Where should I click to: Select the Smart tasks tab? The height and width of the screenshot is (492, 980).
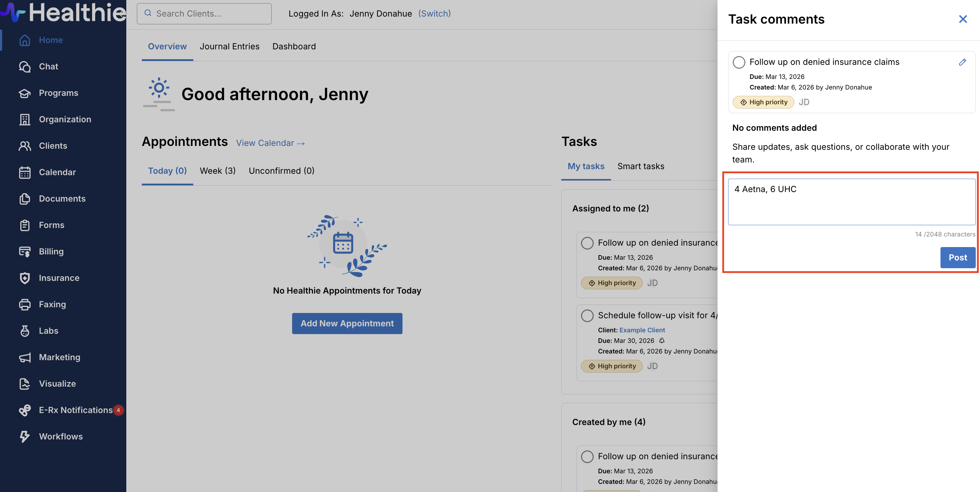(641, 166)
